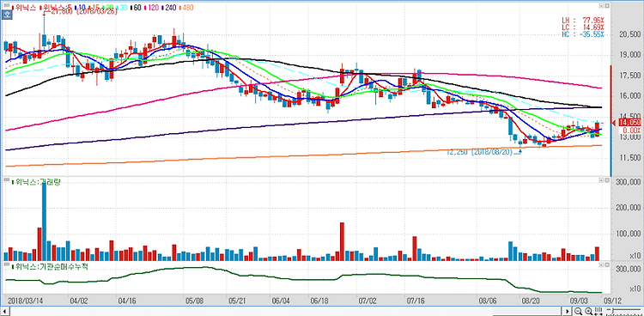This screenshot has width=644, height=316.
Task: Select the 15-day moving average legend
Action: point(94,8)
